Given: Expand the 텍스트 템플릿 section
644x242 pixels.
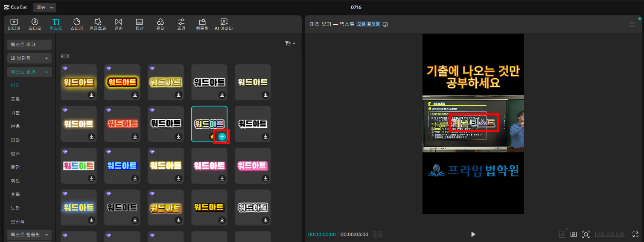Looking at the screenshot, I should [x=29, y=235].
